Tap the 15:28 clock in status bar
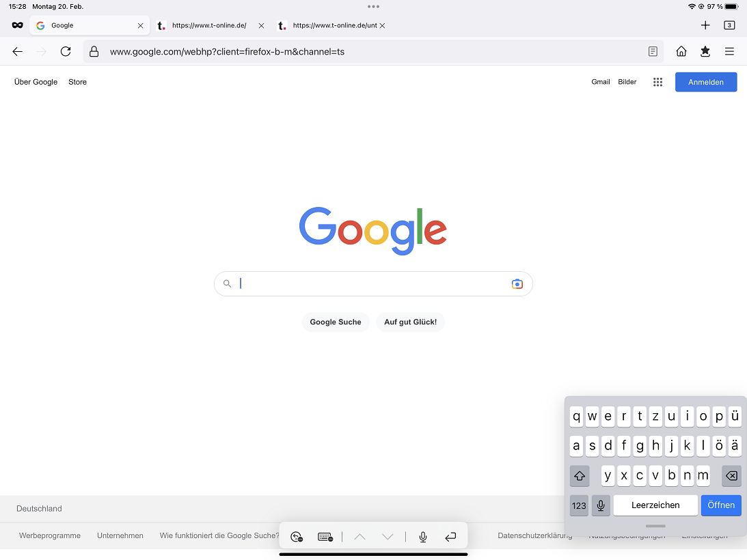This screenshot has height=560, width=747. [18, 7]
